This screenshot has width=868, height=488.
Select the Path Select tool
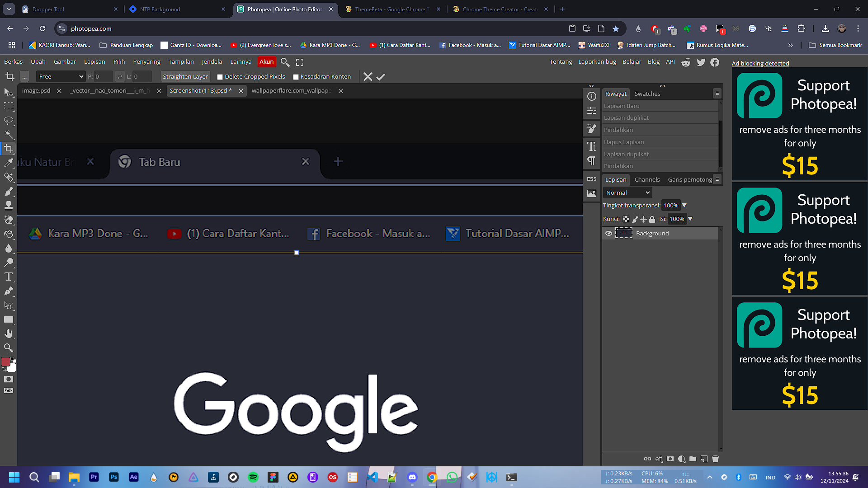click(x=9, y=305)
